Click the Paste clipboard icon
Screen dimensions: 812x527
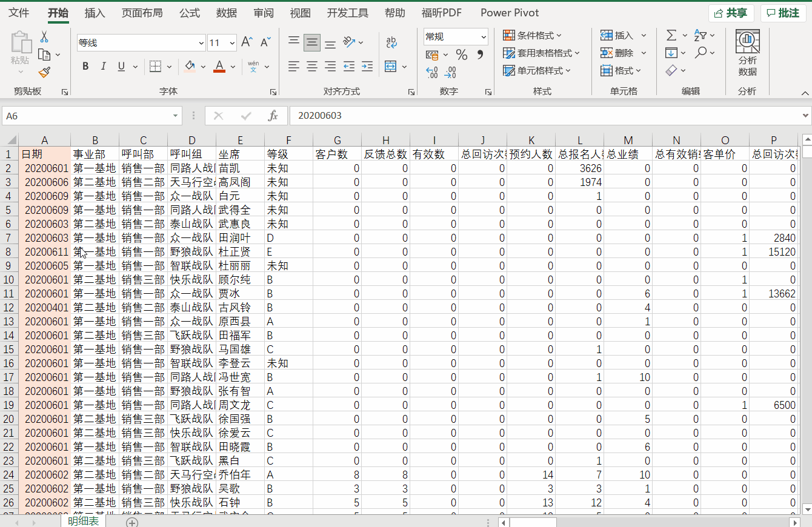pyautogui.click(x=20, y=42)
